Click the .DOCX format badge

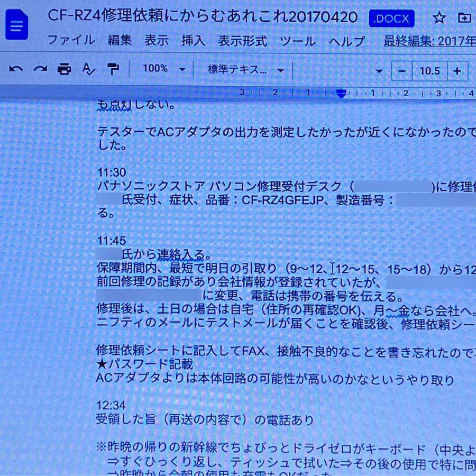point(391,19)
